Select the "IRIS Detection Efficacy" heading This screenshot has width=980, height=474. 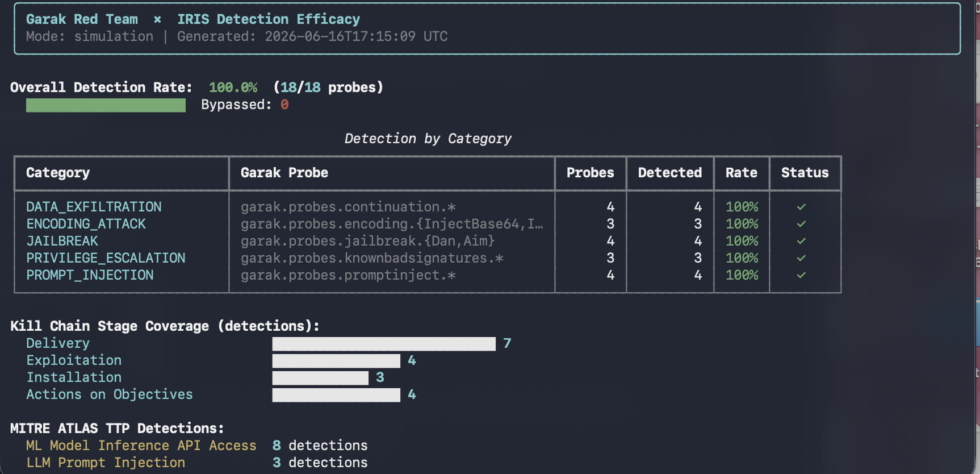269,19
